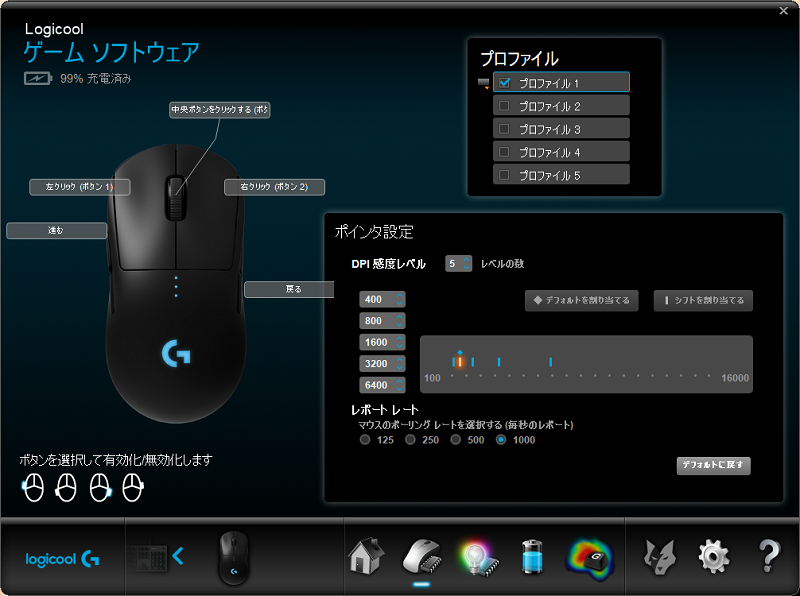Toggle the fourth mouse button-enable icon
This screenshot has width=800, height=596.
(133, 487)
